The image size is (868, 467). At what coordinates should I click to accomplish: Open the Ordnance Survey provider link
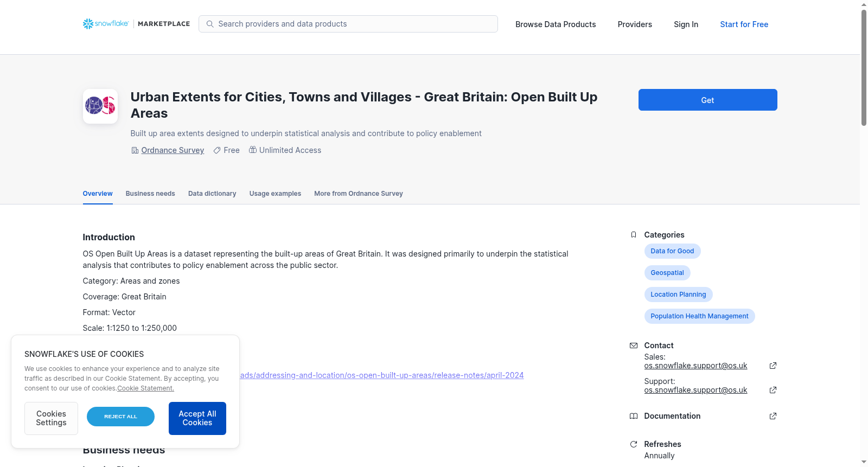pyautogui.click(x=173, y=150)
